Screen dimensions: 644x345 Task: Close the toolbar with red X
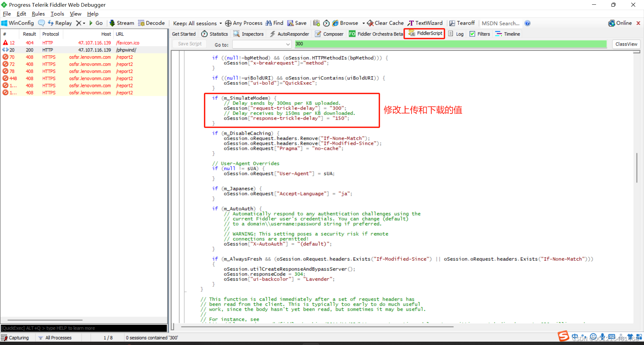point(638,23)
